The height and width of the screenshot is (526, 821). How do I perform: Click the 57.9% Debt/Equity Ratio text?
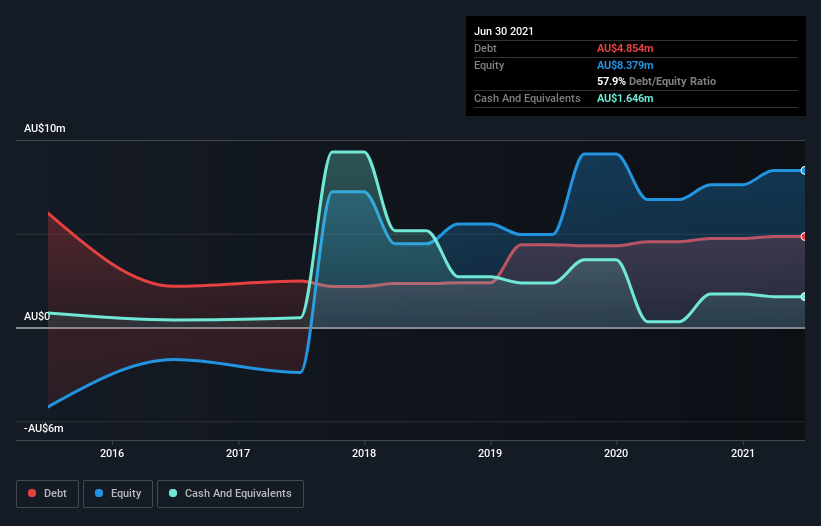(x=657, y=81)
